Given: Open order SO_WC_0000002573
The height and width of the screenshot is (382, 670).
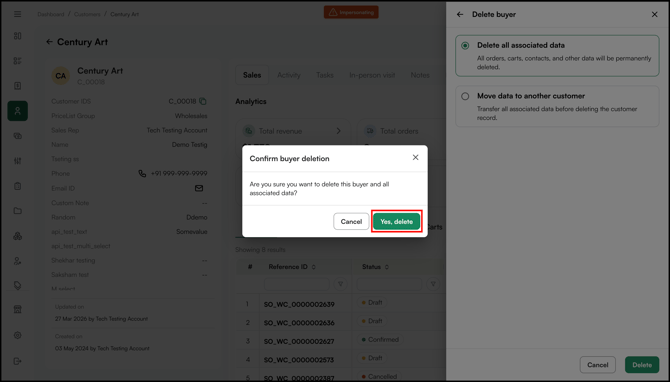Looking at the screenshot, I should coord(299,360).
